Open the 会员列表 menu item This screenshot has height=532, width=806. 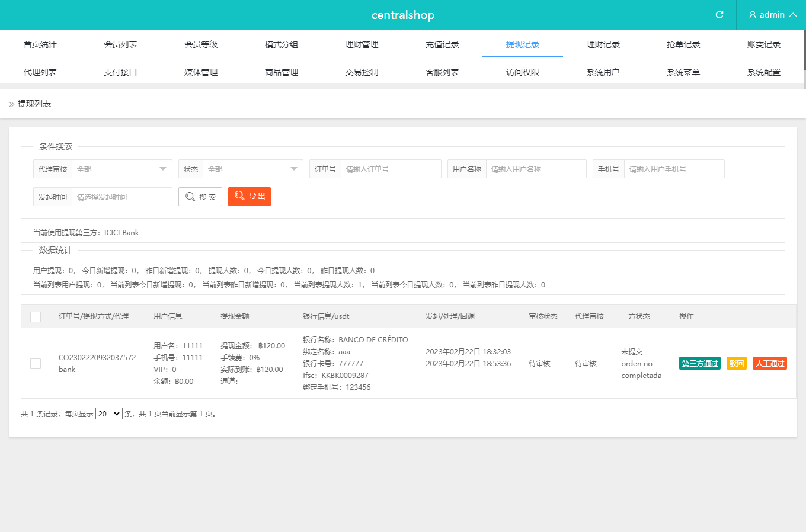[x=121, y=44]
